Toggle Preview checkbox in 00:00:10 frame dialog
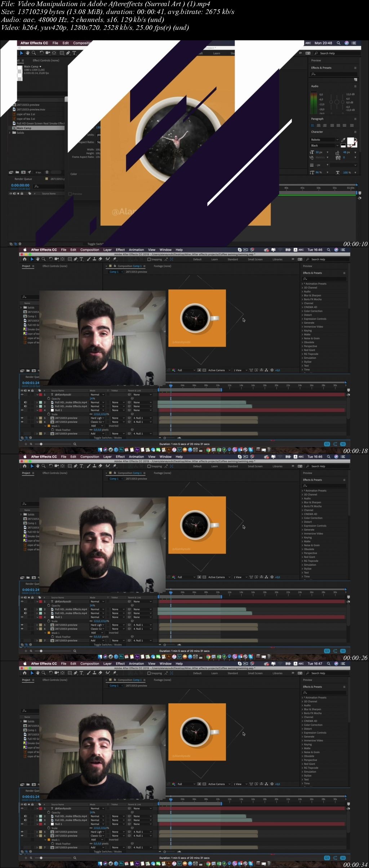369x868 pixels. coord(70,194)
